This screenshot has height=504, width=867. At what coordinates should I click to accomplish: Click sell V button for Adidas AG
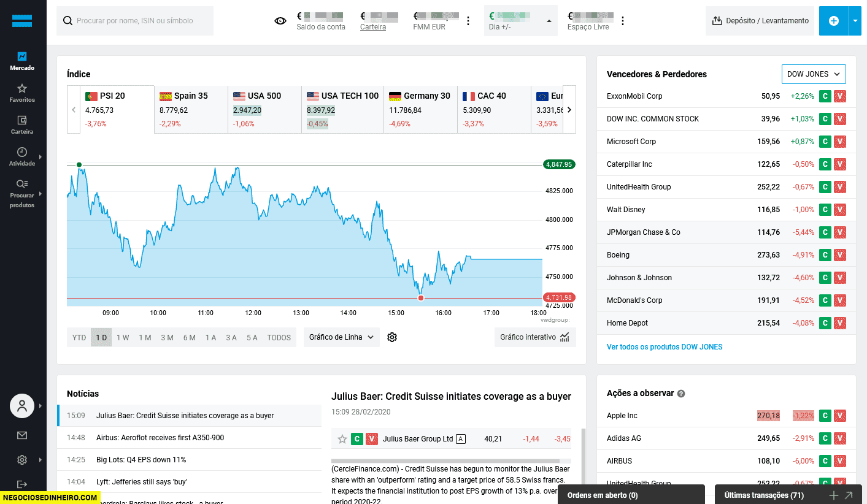click(840, 438)
